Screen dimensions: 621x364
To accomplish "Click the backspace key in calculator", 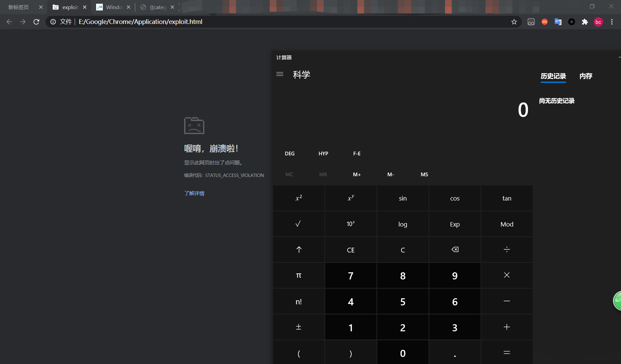I will pyautogui.click(x=455, y=250).
